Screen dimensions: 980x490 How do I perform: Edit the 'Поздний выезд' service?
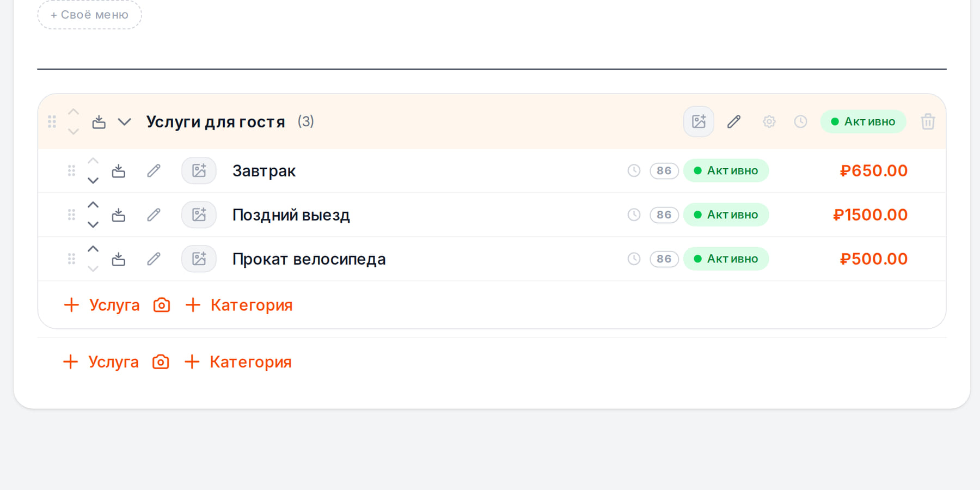pos(154,215)
